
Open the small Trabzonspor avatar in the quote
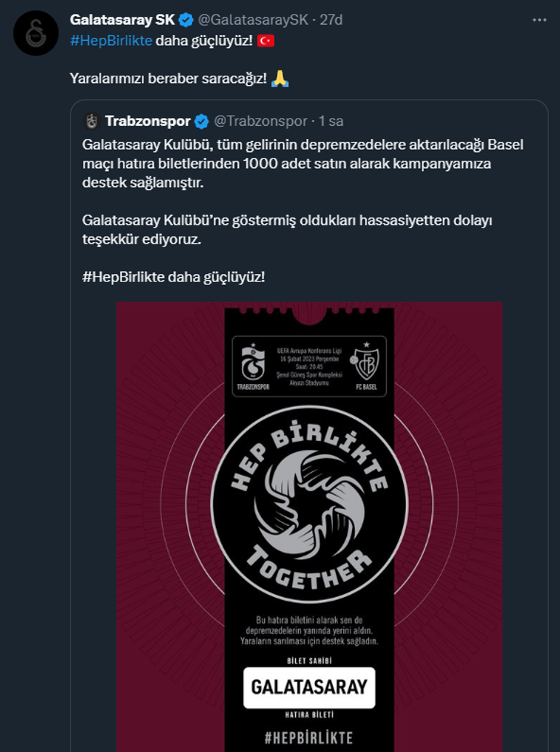click(x=91, y=121)
